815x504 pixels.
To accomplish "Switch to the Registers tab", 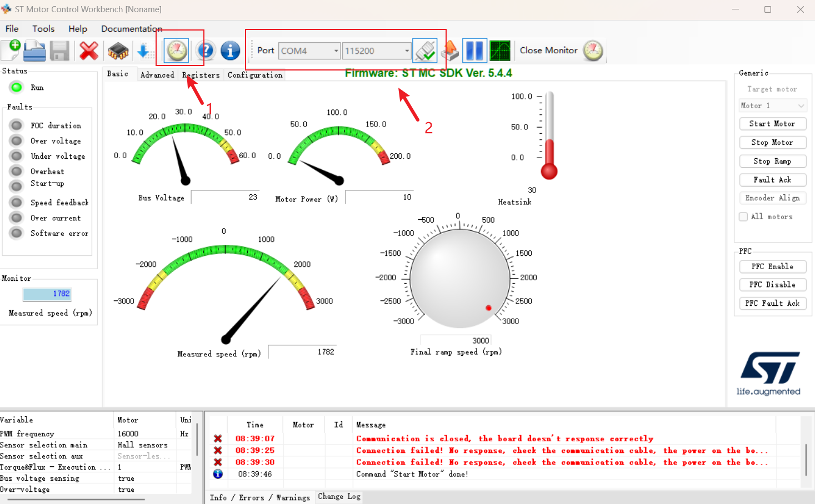I will [x=201, y=75].
